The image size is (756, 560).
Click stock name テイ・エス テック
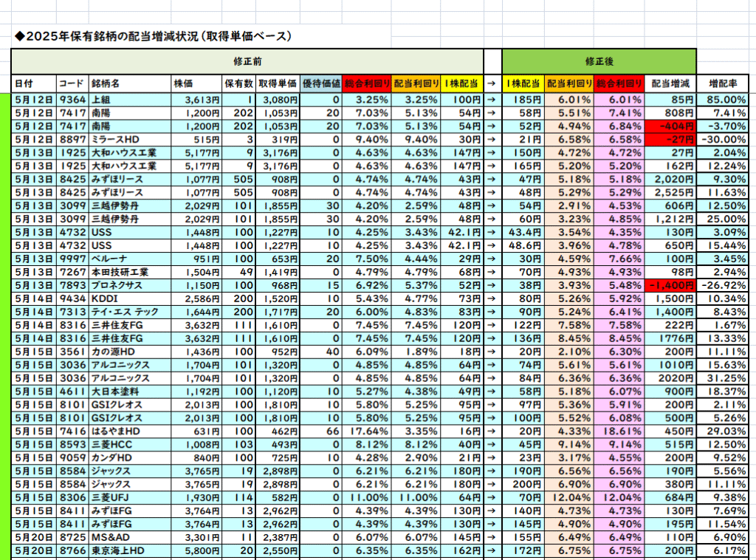pos(130,312)
